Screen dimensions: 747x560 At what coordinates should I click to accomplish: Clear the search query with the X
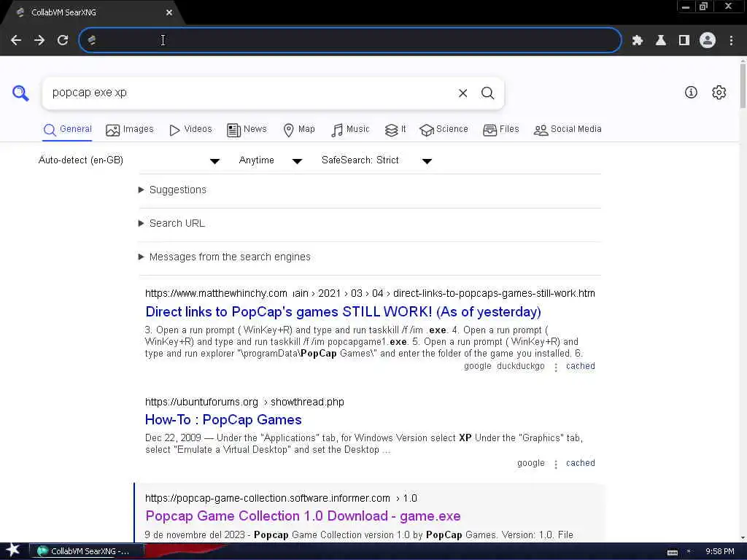pos(462,93)
